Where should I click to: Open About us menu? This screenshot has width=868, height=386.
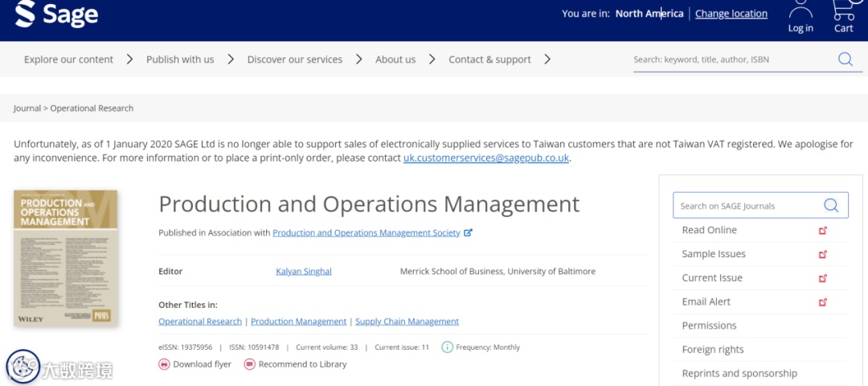[395, 60]
